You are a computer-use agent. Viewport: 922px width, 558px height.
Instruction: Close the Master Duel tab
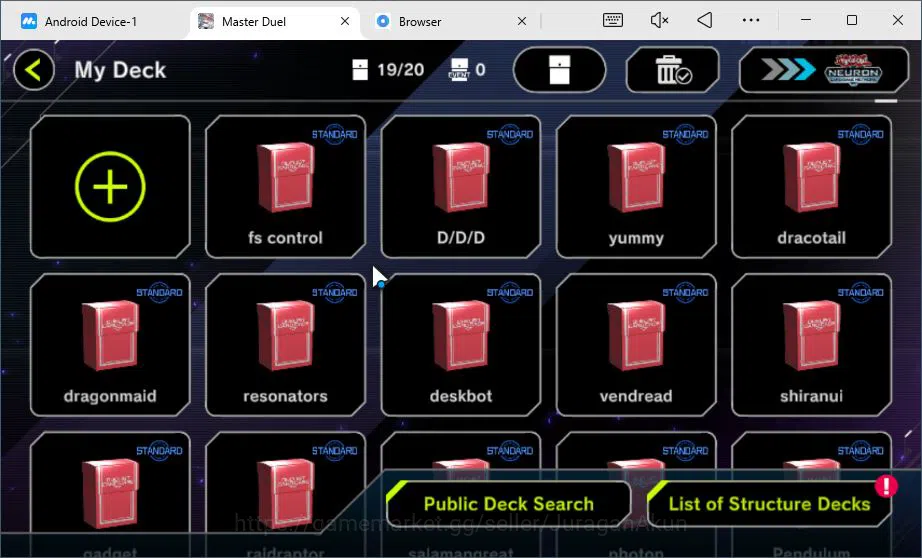pos(345,21)
